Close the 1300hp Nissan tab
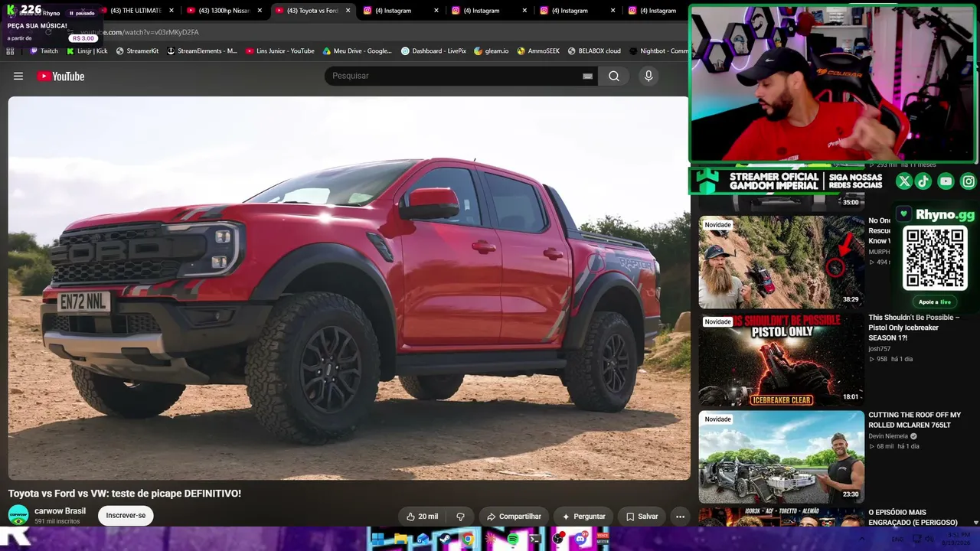 pos(260,11)
